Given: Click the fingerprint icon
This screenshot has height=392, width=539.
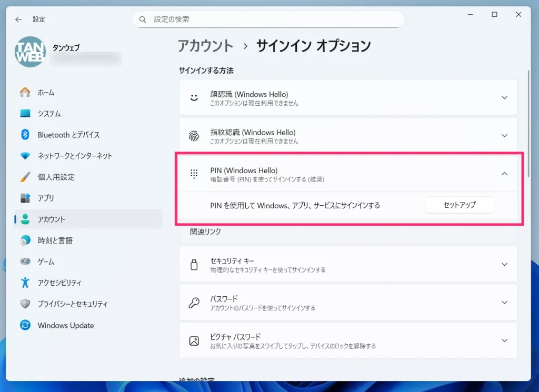Looking at the screenshot, I should tap(194, 136).
